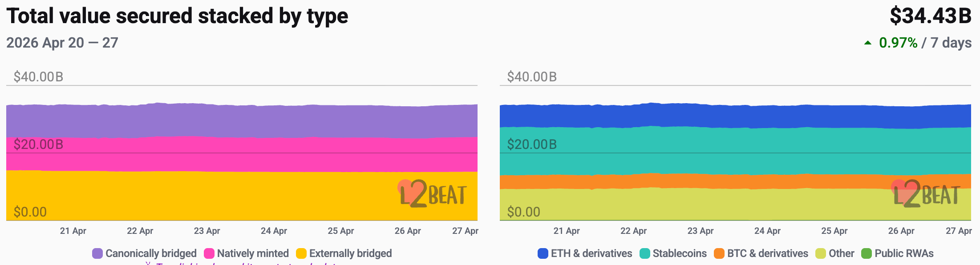Image resolution: width=980 pixels, height=265 pixels.
Task: Click the yellow Externally bridged legend swatch
Action: pyautogui.click(x=301, y=253)
